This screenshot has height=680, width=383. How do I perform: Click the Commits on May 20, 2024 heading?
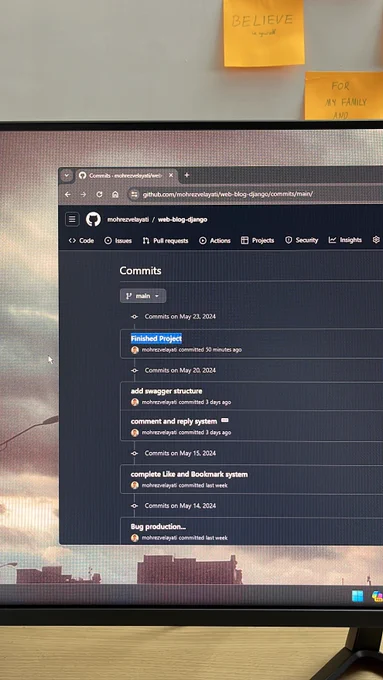tap(180, 370)
